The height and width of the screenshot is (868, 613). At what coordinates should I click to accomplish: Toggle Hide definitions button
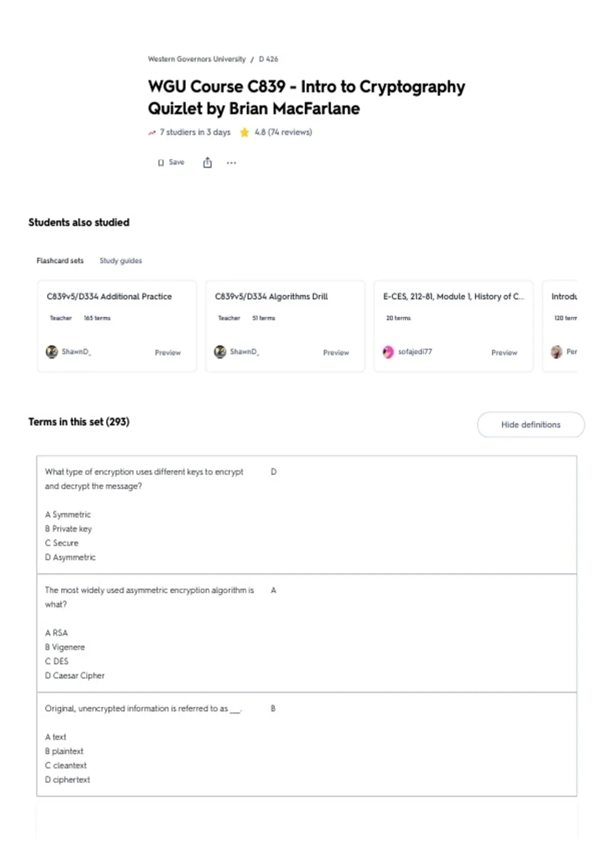tap(531, 424)
